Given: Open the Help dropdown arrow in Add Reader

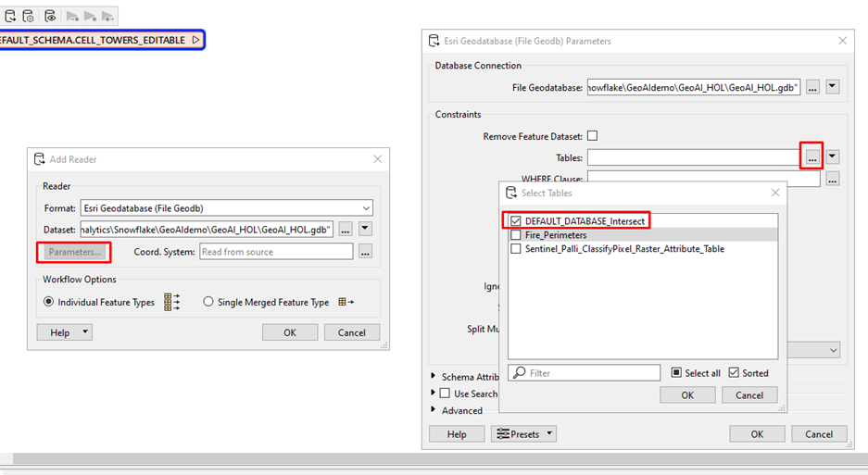Looking at the screenshot, I should click(85, 332).
